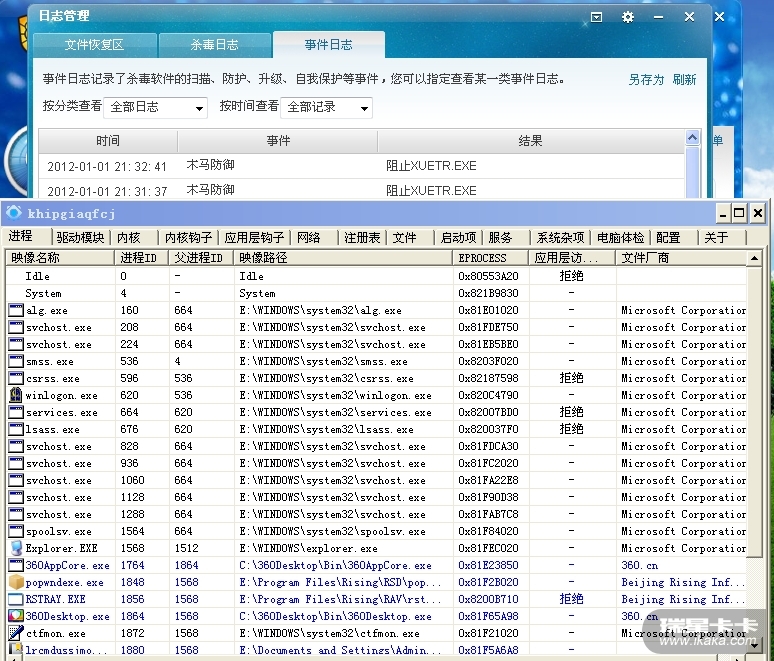Screen dimensions: 774x661
Task: Select the Idle process row
Action: 376,276
